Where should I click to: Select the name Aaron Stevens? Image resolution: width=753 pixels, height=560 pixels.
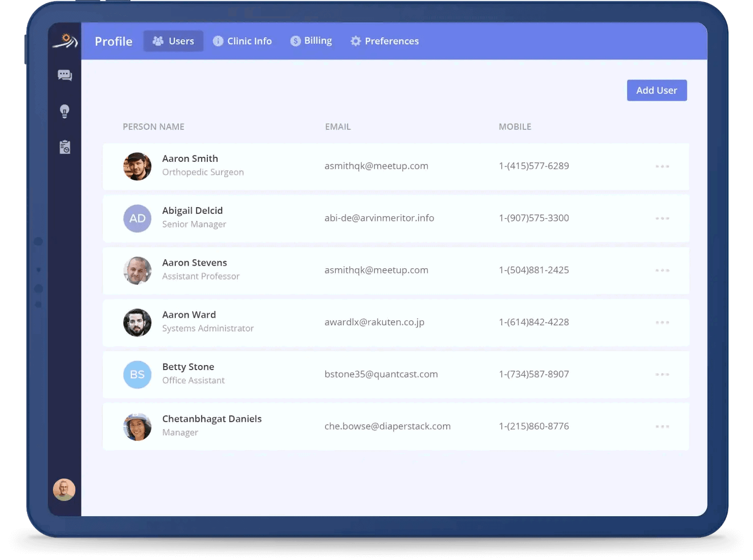coord(195,263)
